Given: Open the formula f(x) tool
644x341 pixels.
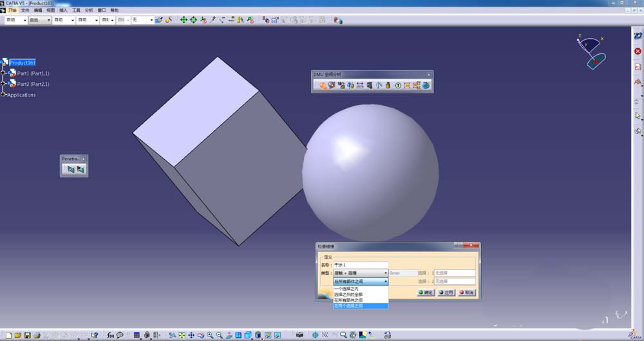Looking at the screenshot, I should pyautogui.click(x=110, y=335).
